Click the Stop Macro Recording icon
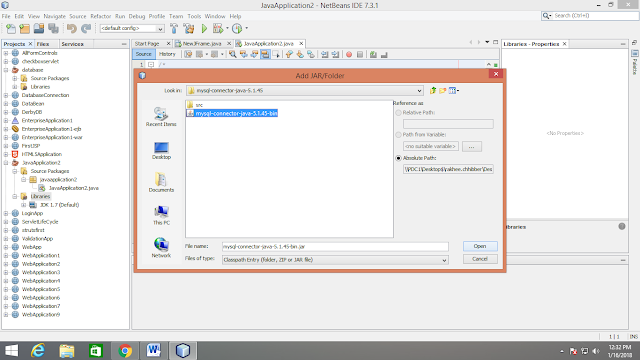Image resolution: width=640 pixels, height=360 pixels. tap(360, 54)
